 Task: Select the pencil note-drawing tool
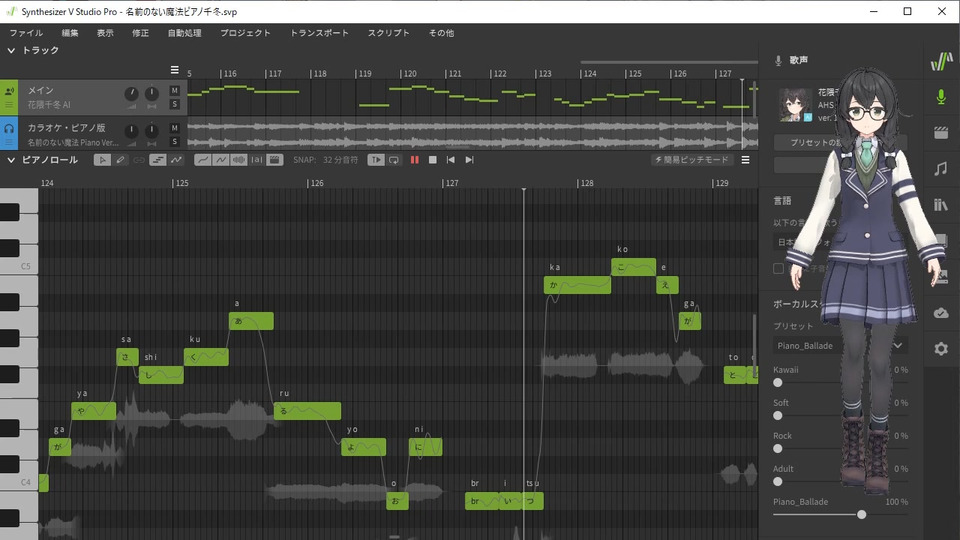tap(120, 160)
